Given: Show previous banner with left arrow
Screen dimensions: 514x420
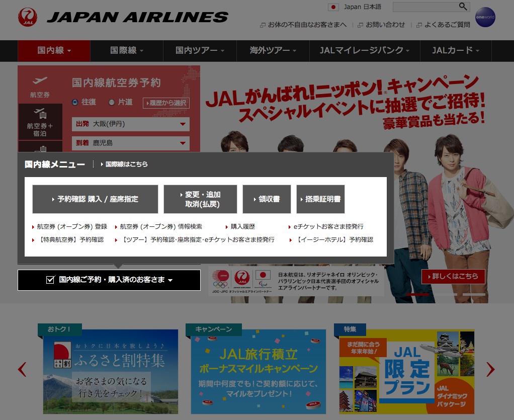Looking at the screenshot, I should (22, 370).
